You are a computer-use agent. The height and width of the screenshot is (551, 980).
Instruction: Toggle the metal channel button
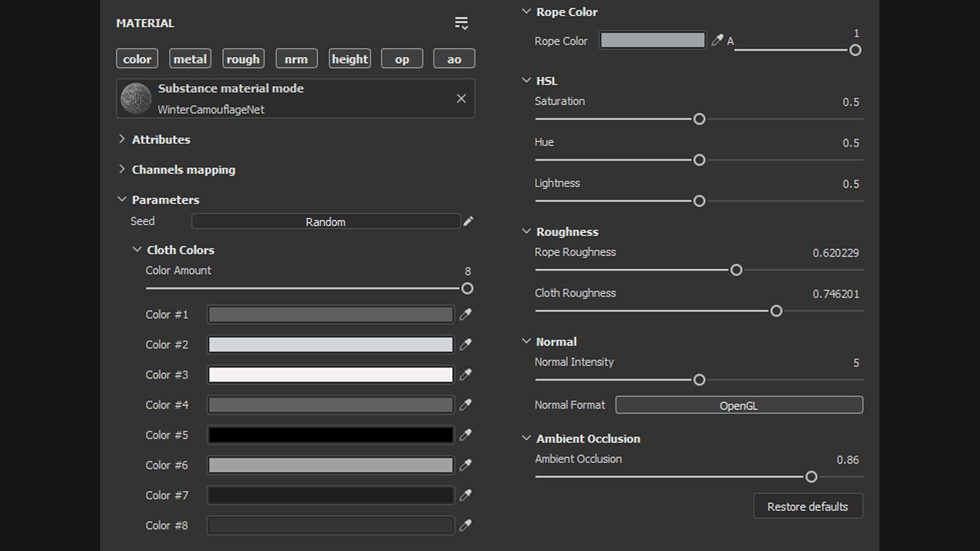coord(190,59)
